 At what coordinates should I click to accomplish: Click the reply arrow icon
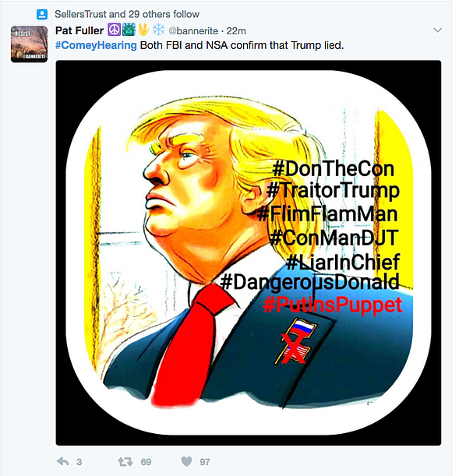[63, 461]
